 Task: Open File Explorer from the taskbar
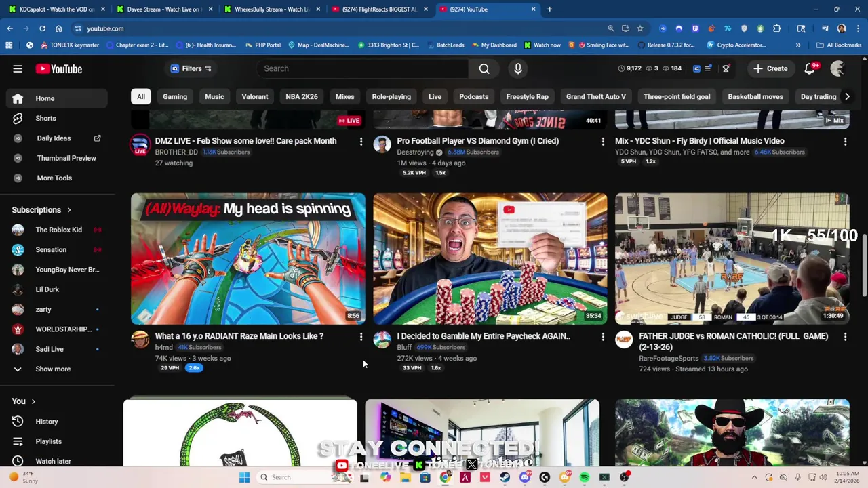[x=406, y=477]
